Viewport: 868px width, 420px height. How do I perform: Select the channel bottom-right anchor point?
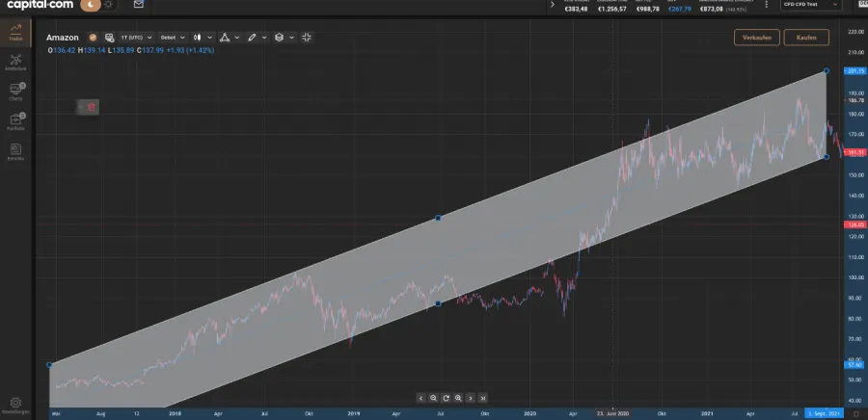pyautogui.click(x=827, y=157)
